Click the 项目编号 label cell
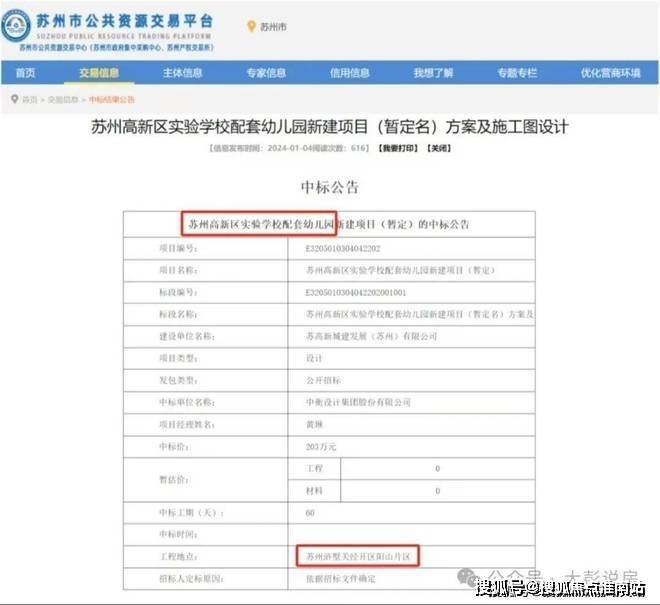The width and height of the screenshot is (660, 605). coord(205,248)
